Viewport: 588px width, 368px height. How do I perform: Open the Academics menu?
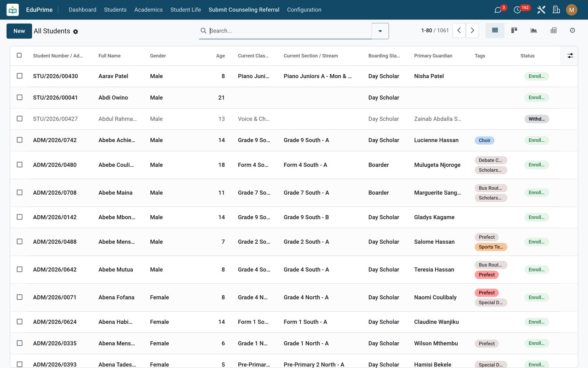point(148,10)
